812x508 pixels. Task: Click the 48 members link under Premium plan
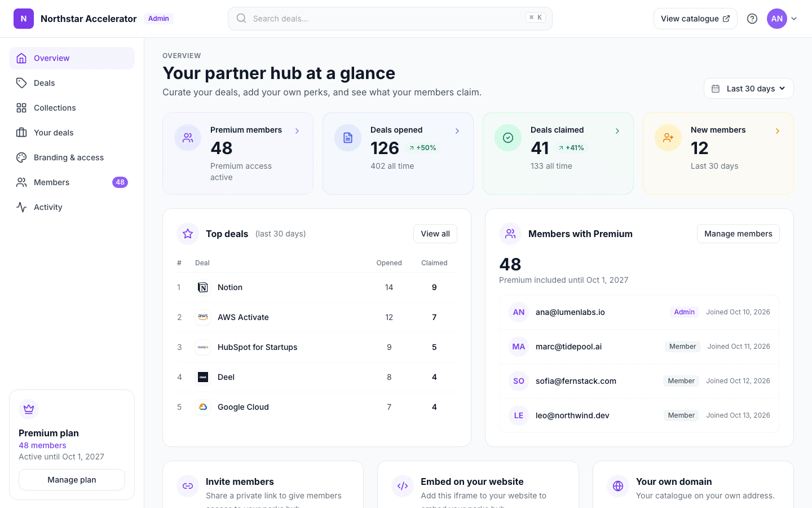point(42,445)
